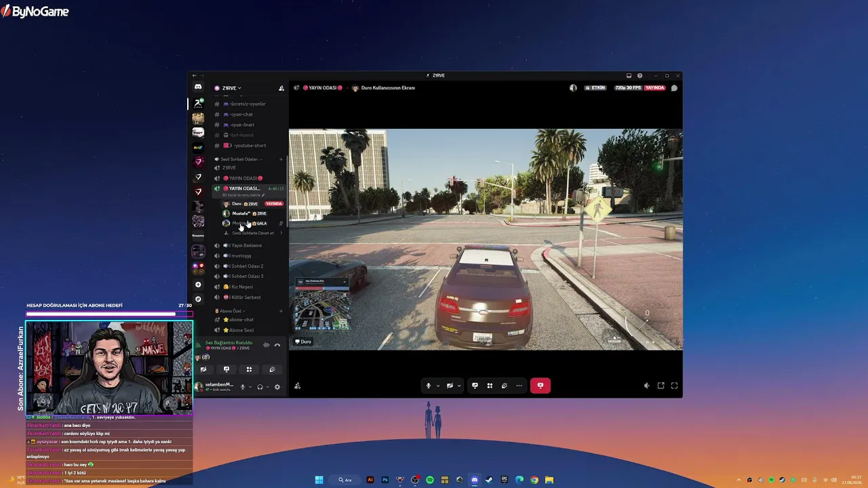Open Spotify from the taskbar
Image resolution: width=868 pixels, height=488 pixels.
[430, 480]
